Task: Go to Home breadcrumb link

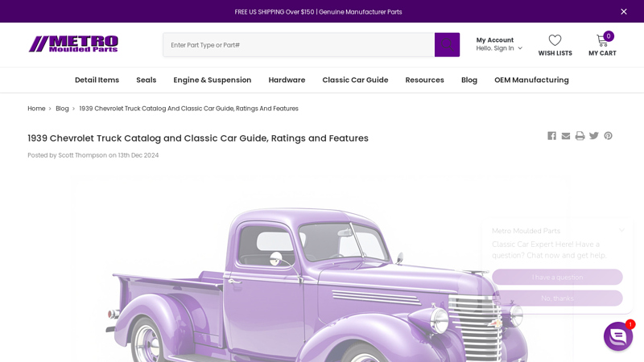Action: click(36, 109)
